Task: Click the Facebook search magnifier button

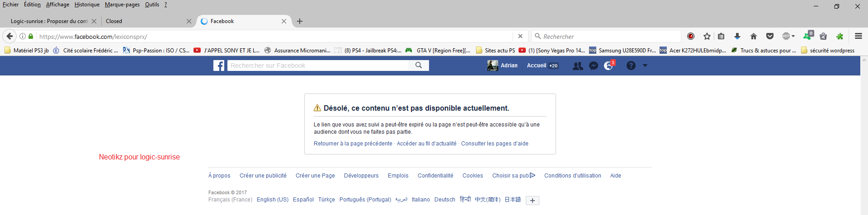Action: [419, 65]
